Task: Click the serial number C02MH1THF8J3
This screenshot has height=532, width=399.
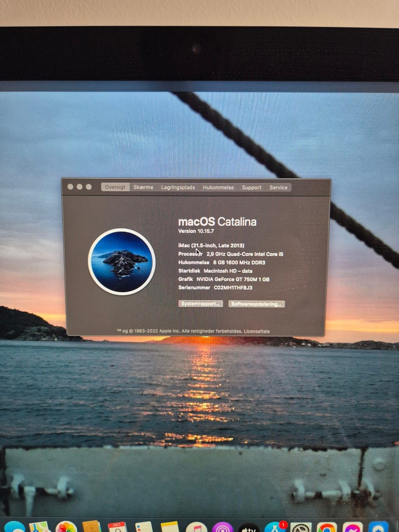Action: pos(233,288)
